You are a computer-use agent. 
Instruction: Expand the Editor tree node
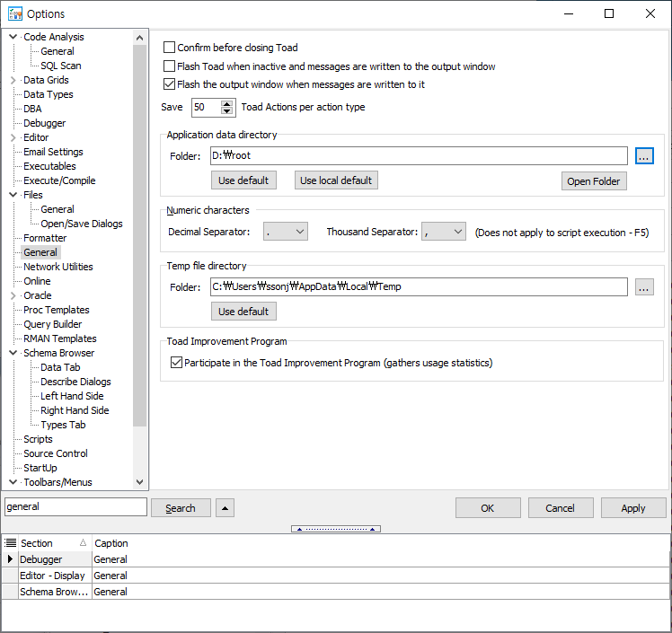coord(13,137)
